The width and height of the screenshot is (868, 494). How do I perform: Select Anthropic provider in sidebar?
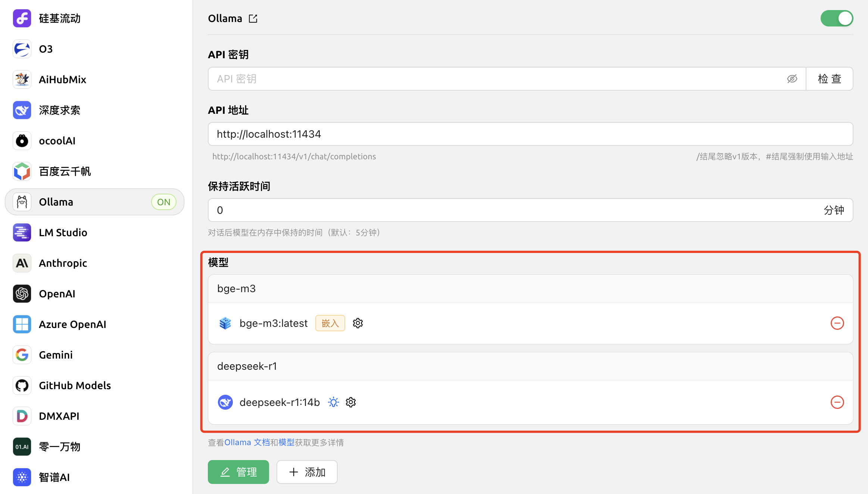click(63, 263)
